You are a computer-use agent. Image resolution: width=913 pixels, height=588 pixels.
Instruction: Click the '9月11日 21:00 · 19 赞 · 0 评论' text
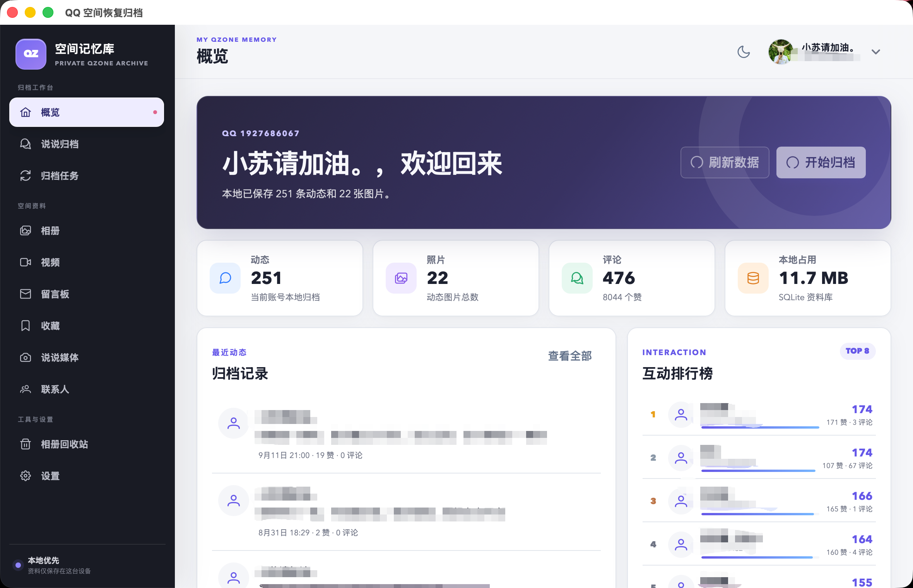point(310,455)
